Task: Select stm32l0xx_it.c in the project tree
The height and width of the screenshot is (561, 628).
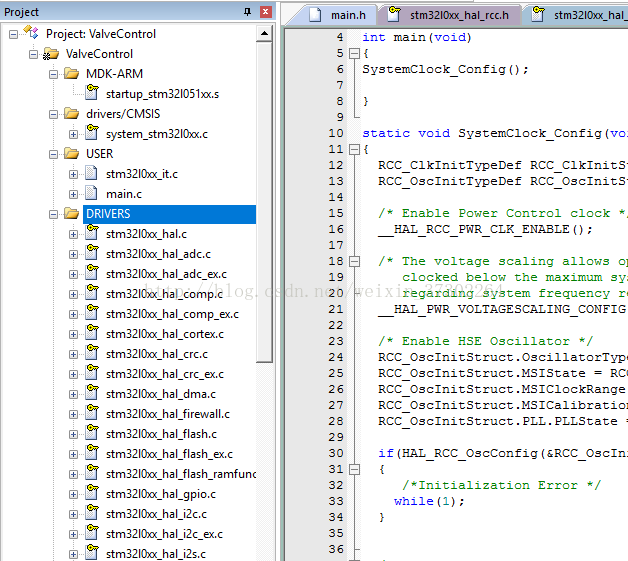Action: pyautogui.click(x=141, y=174)
